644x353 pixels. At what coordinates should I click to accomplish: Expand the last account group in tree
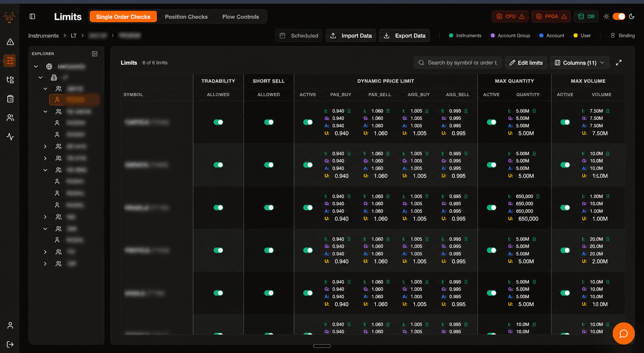pyautogui.click(x=45, y=264)
